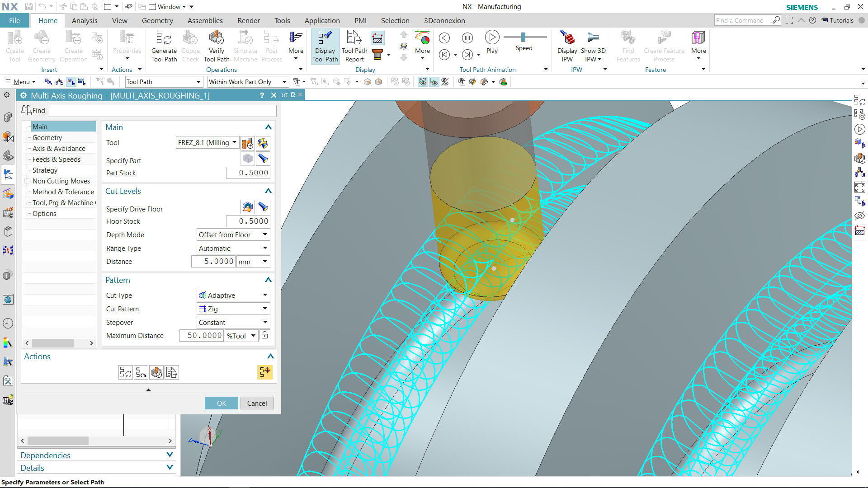
Task: Open %Tool units dropdown
Action: tap(241, 336)
